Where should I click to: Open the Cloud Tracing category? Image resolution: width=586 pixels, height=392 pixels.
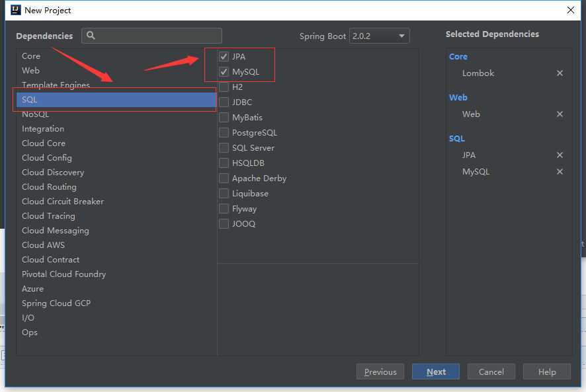click(x=116, y=216)
